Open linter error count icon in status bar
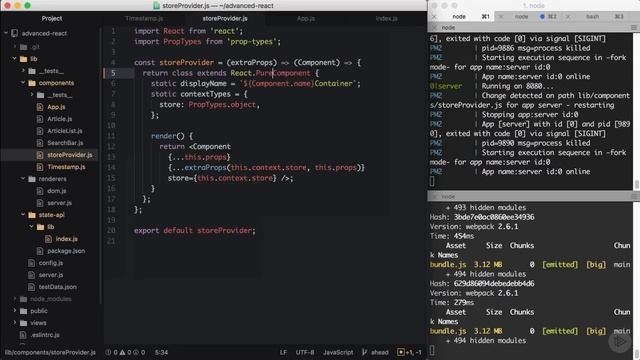The width and height of the screenshot is (640, 360). pyautogui.click(x=108, y=352)
